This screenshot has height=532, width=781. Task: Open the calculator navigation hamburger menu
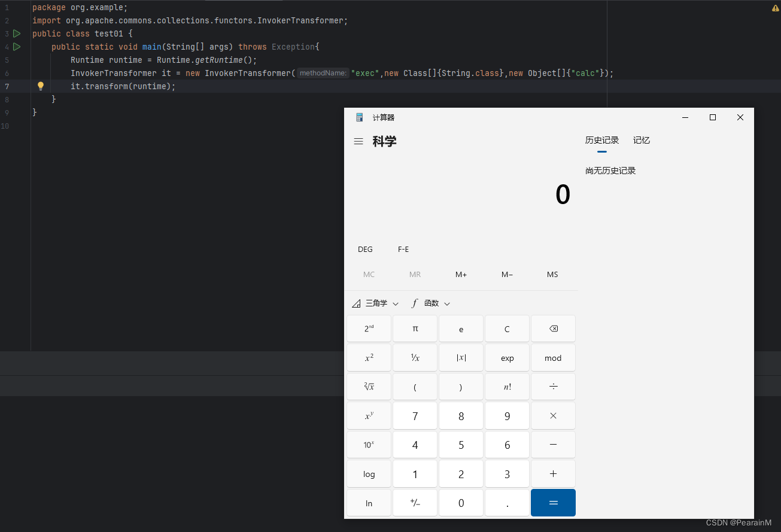click(358, 141)
